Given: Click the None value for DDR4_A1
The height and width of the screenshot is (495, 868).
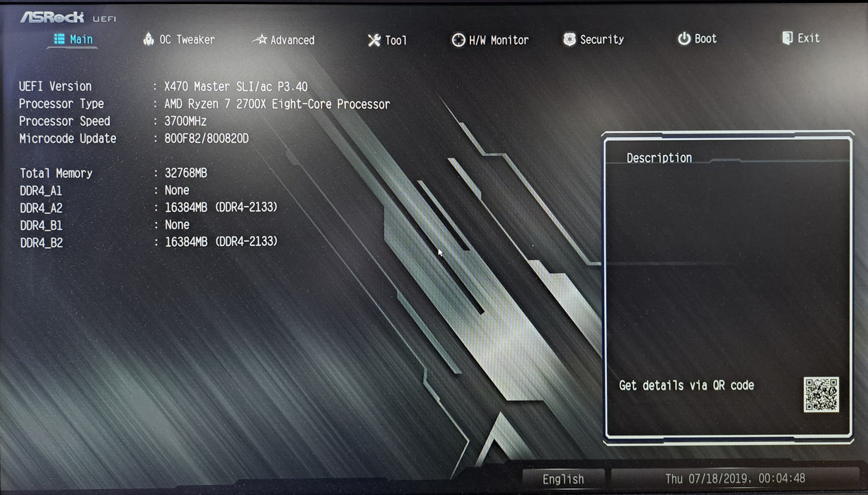Looking at the screenshot, I should click(177, 190).
